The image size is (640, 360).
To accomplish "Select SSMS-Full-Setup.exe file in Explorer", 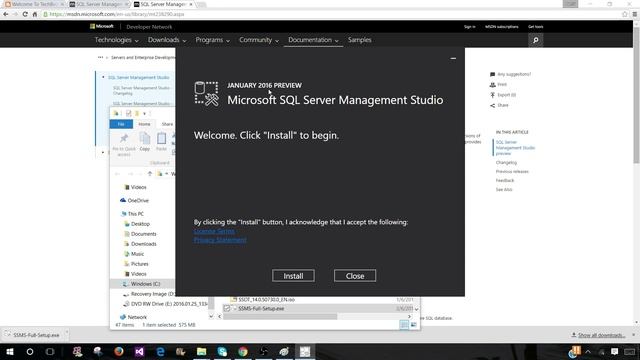I will point(261,309).
